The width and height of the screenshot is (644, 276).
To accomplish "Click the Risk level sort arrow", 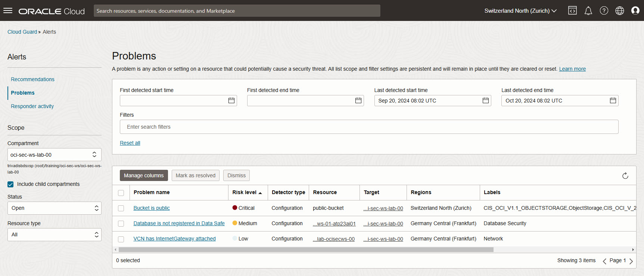I will 260,193.
